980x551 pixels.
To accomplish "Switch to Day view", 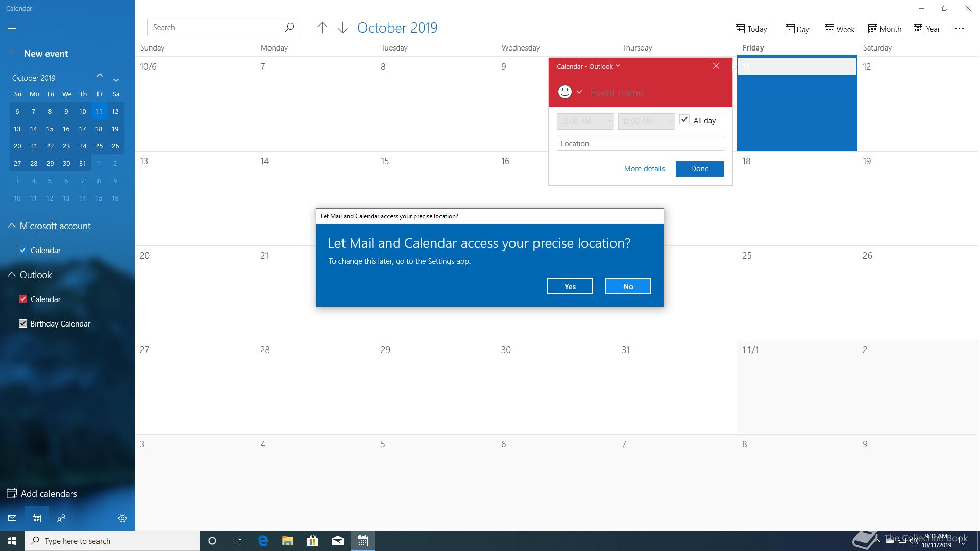I will click(797, 29).
